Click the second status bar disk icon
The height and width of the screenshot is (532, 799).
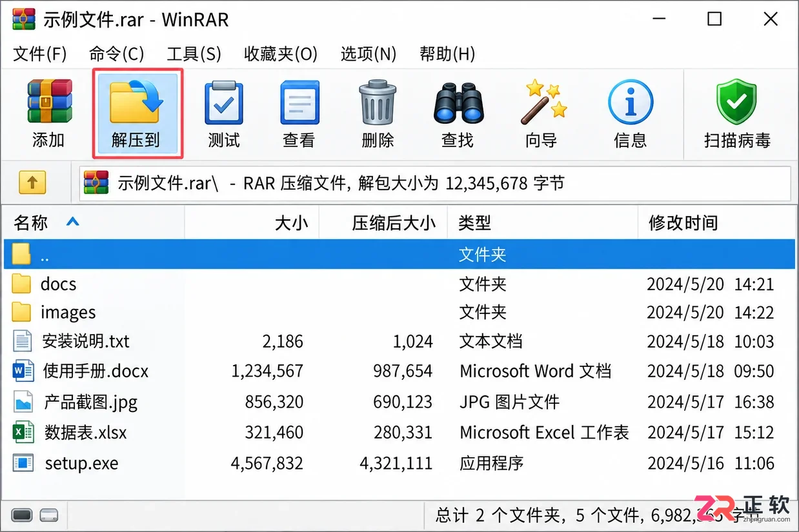coord(49,515)
